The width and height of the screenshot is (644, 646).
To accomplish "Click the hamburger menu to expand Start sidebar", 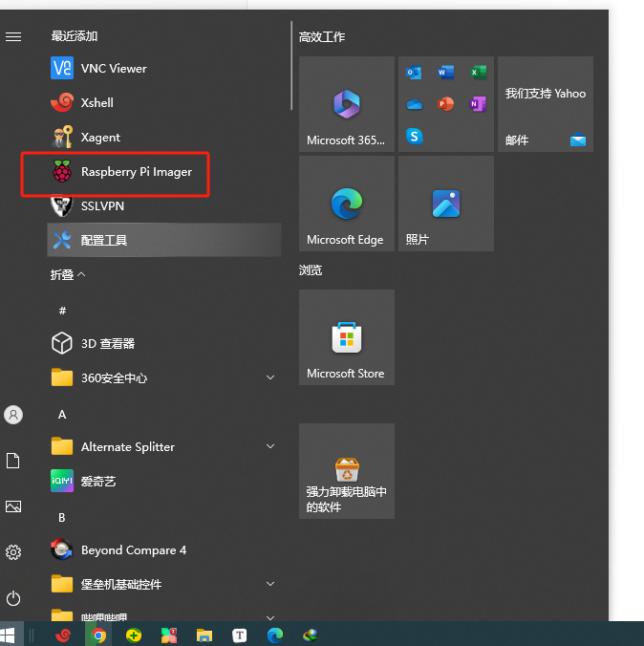I will click(13, 36).
